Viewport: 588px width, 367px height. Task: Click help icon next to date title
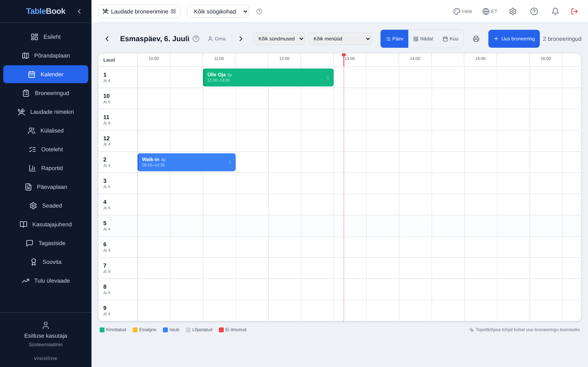click(196, 39)
